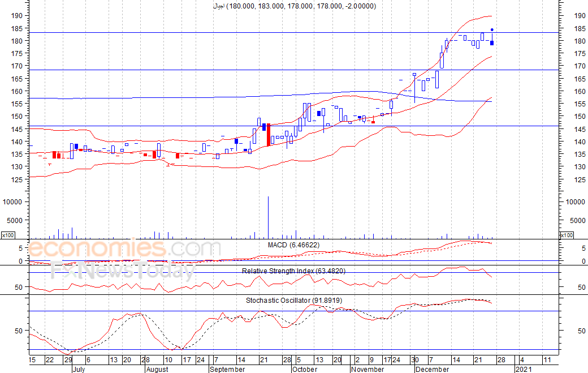This screenshot has width=588, height=373.
Task: Click the 50 level label on RSI left axis
Action: click(19, 288)
